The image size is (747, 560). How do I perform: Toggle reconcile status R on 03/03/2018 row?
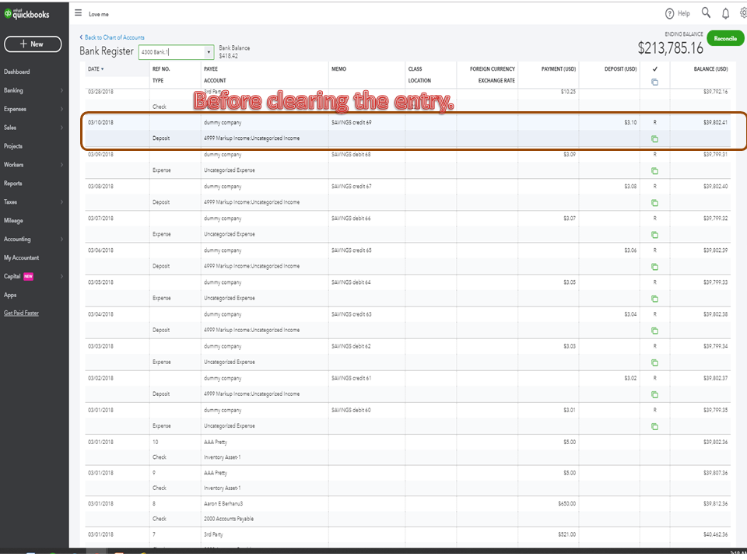pyautogui.click(x=654, y=345)
